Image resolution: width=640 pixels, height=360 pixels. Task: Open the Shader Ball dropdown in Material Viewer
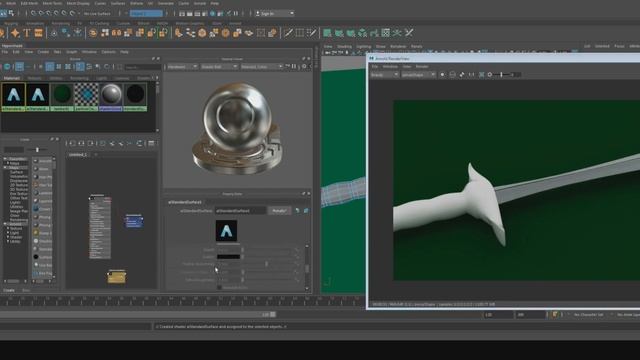click(x=219, y=67)
